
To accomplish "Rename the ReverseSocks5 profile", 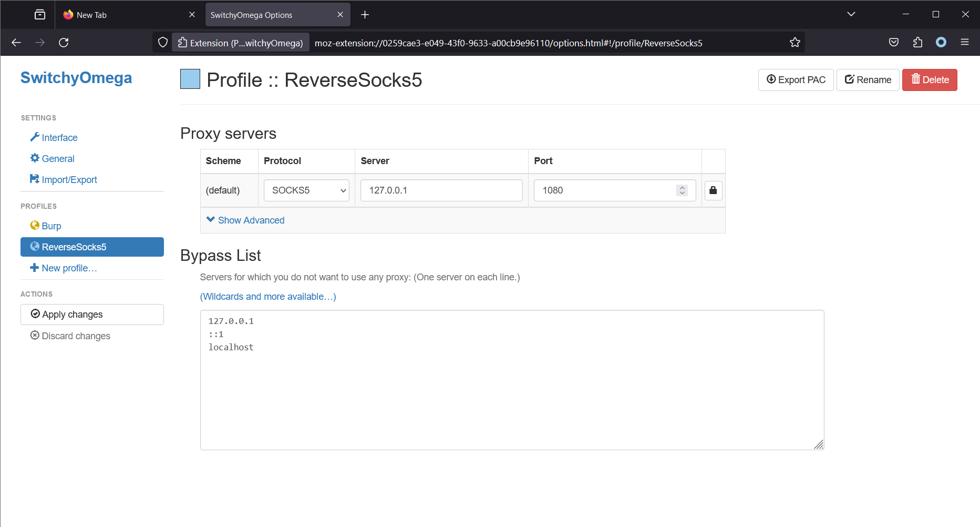I will click(x=868, y=80).
